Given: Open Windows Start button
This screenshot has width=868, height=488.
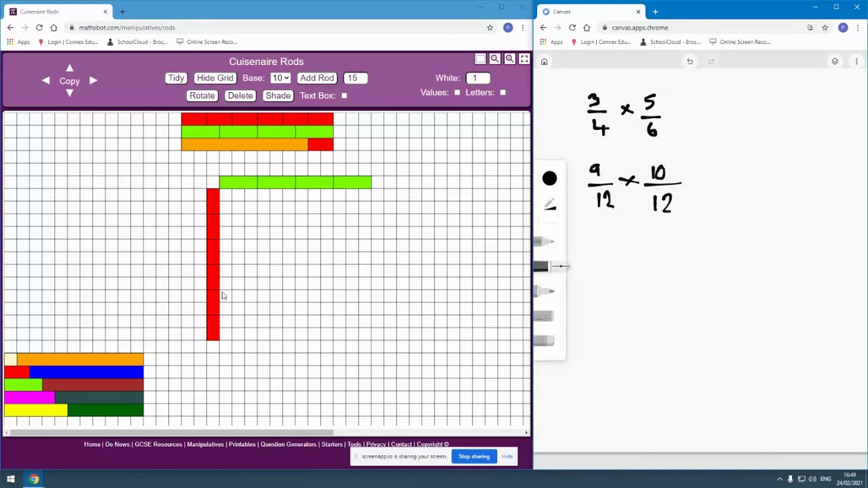Looking at the screenshot, I should (11, 479).
